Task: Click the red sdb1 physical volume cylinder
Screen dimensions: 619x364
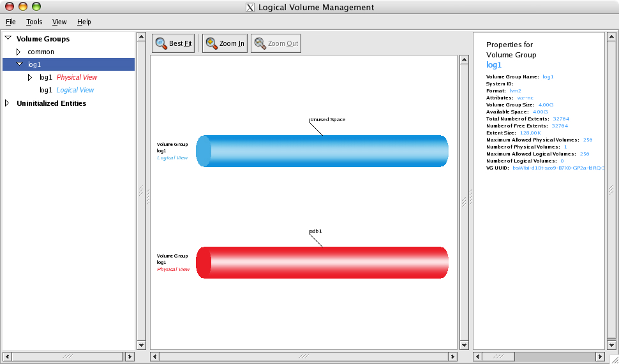Action: tap(322, 263)
